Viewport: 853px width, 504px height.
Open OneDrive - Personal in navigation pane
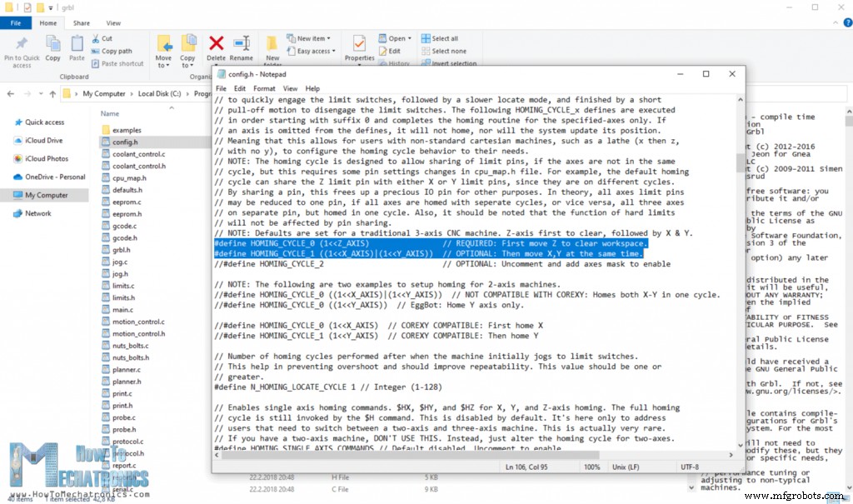click(x=55, y=177)
